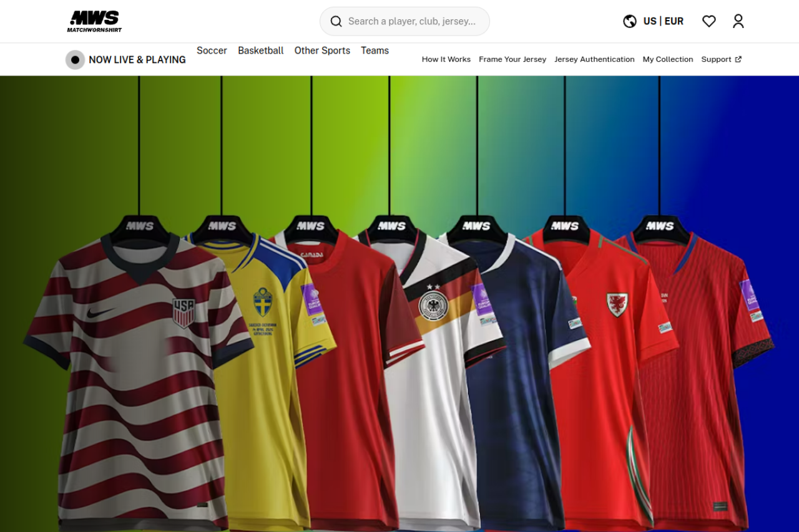799x532 pixels.
Task: Visit the Jersey Authentication page
Action: click(x=594, y=59)
